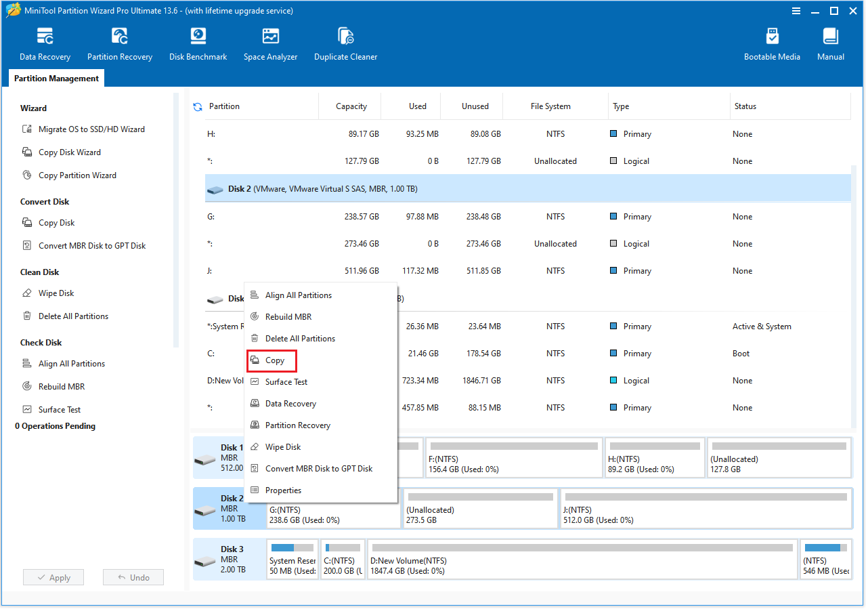Click the 0 Operations Pending text
Viewport: 868px width, 609px height.
[x=56, y=426]
